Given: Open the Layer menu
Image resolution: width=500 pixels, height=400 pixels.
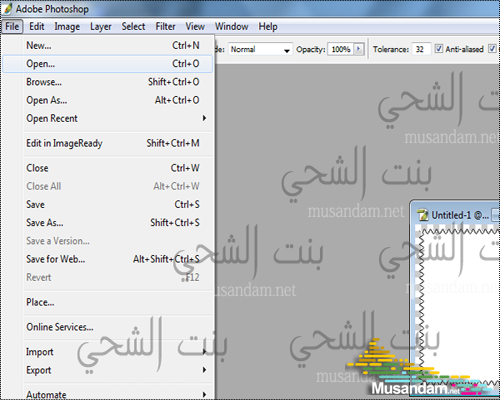Looking at the screenshot, I should (x=101, y=26).
